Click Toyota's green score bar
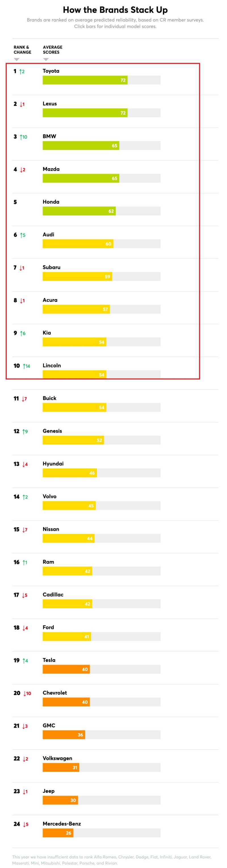This screenshot has height=868, width=227. (85, 80)
